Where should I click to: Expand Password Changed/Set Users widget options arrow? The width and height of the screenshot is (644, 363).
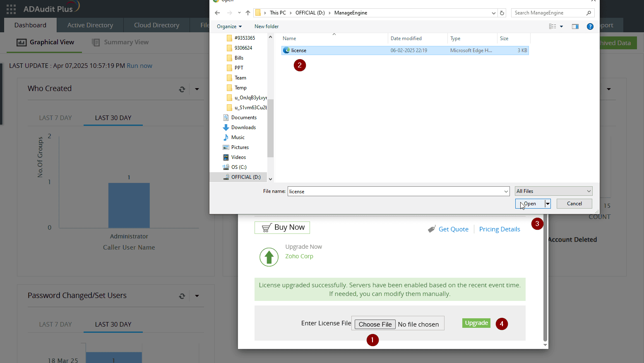(197, 296)
